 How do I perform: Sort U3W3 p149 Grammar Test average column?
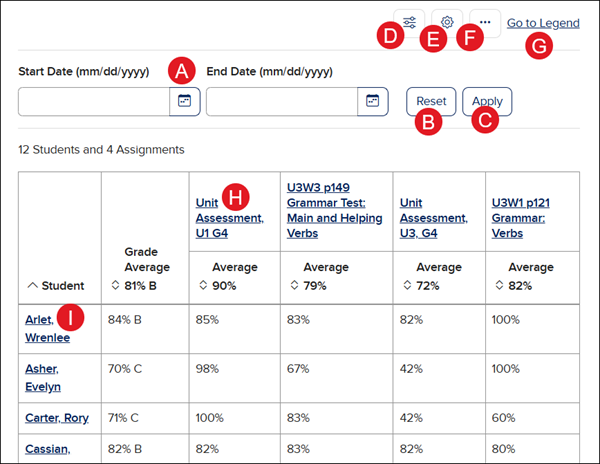[295, 287]
